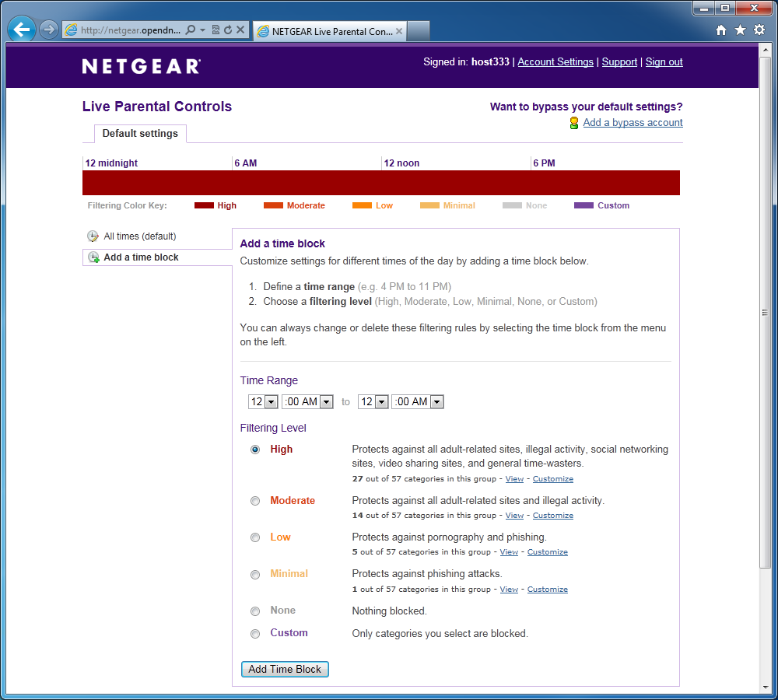Open the end hour dropdown

373,402
